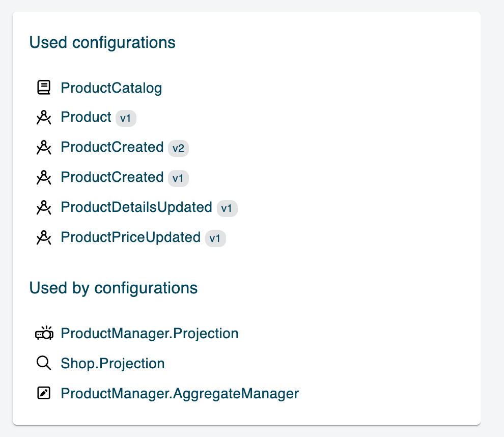Open the ProductCatalog configuration link
Viewport: 504px width, 437px height.
pyautogui.click(x=111, y=88)
